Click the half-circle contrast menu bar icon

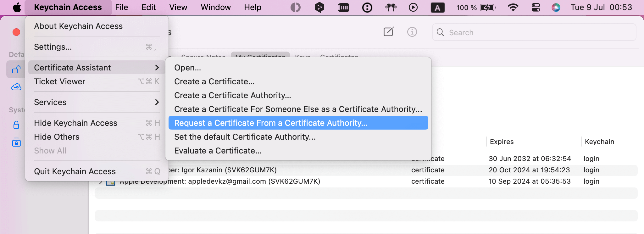pos(295,7)
